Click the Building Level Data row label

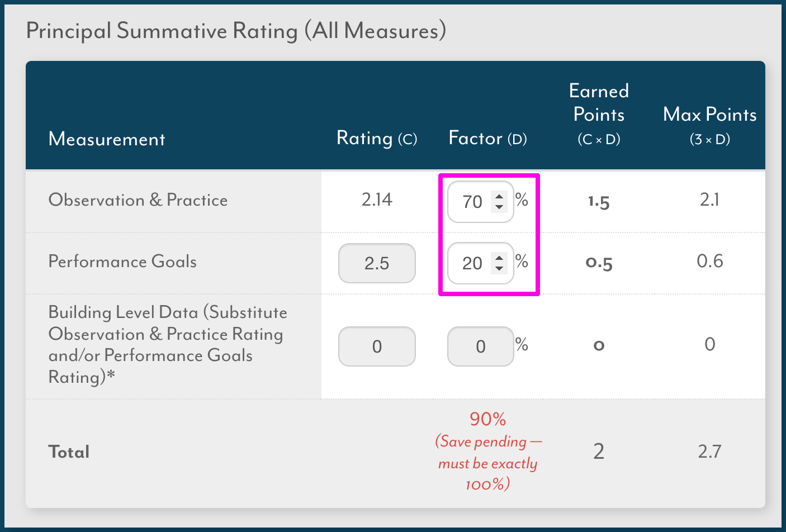168,345
